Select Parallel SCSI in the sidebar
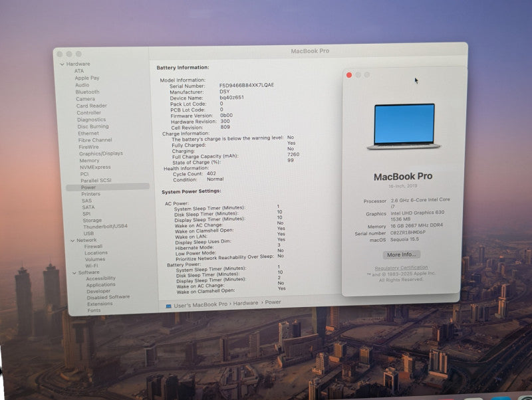Screen dimensions: 532x400 pyautogui.click(x=96, y=180)
